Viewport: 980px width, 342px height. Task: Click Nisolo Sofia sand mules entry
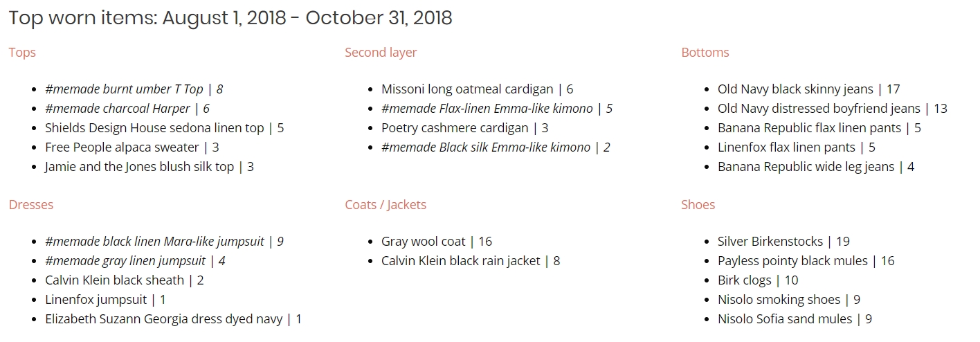coord(795,319)
